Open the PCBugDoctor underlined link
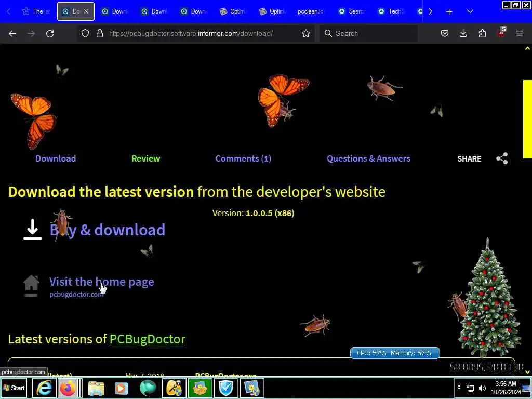The width and height of the screenshot is (532, 399). (147, 339)
